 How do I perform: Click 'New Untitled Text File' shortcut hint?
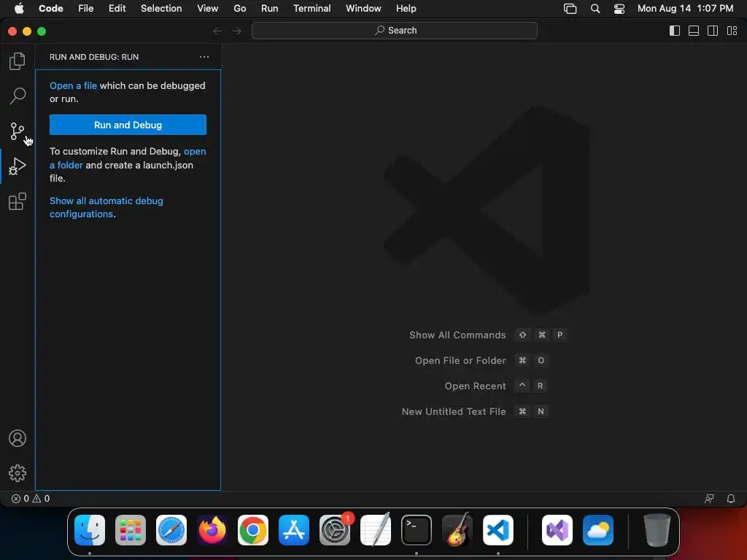454,411
